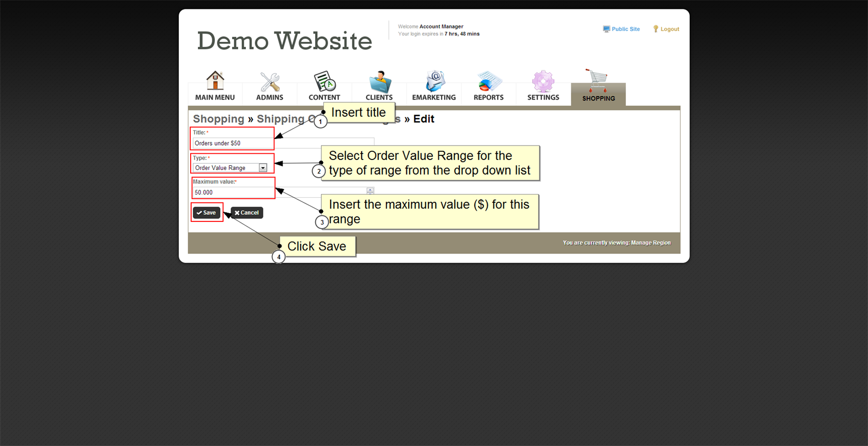
Task: Click the Shopping cart icon
Action: (x=598, y=80)
